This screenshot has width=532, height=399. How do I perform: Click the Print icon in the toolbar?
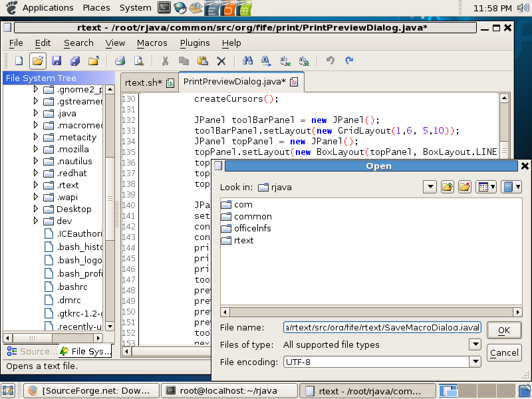click(x=120, y=61)
